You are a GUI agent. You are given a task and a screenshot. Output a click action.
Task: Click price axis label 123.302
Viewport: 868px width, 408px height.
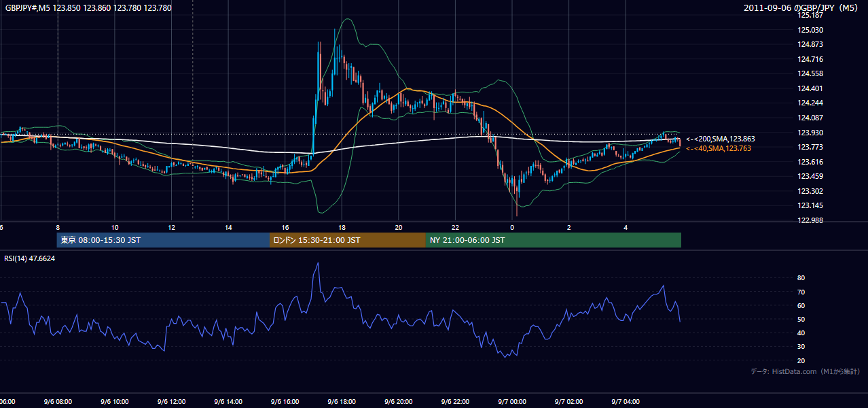tap(810, 191)
